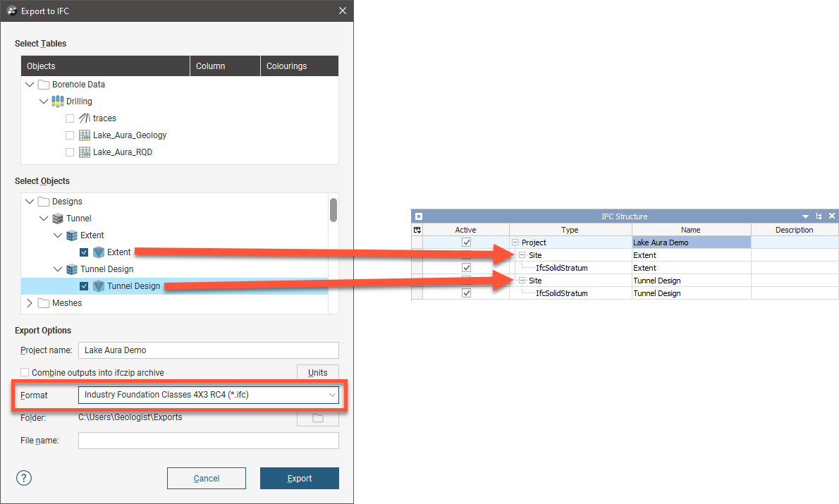839x504 pixels.
Task: Toggle Combine outputs into ifczip archive
Action: (25, 372)
